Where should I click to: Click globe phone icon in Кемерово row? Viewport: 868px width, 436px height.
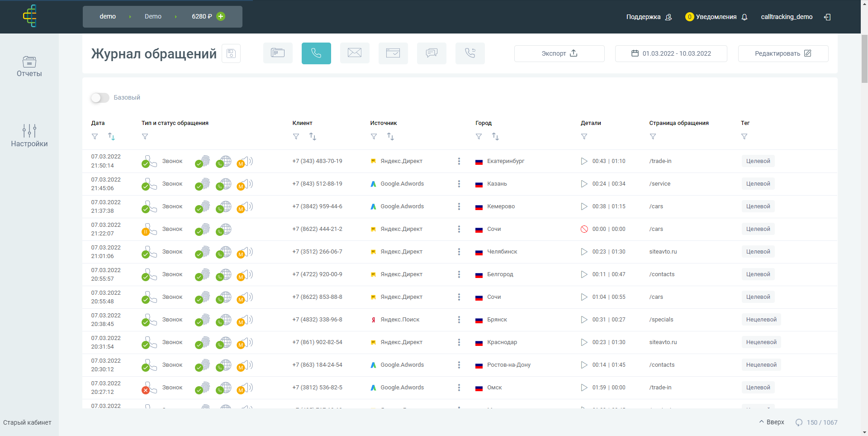[x=223, y=207]
